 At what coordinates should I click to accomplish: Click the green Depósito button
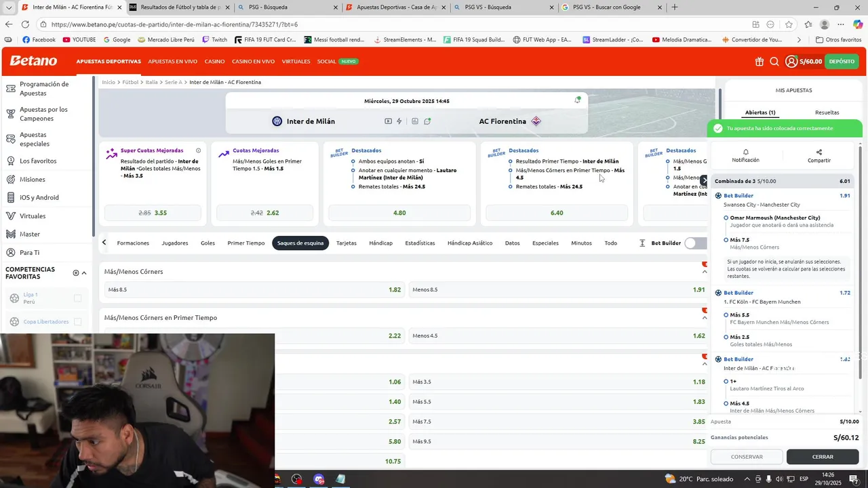click(x=842, y=62)
